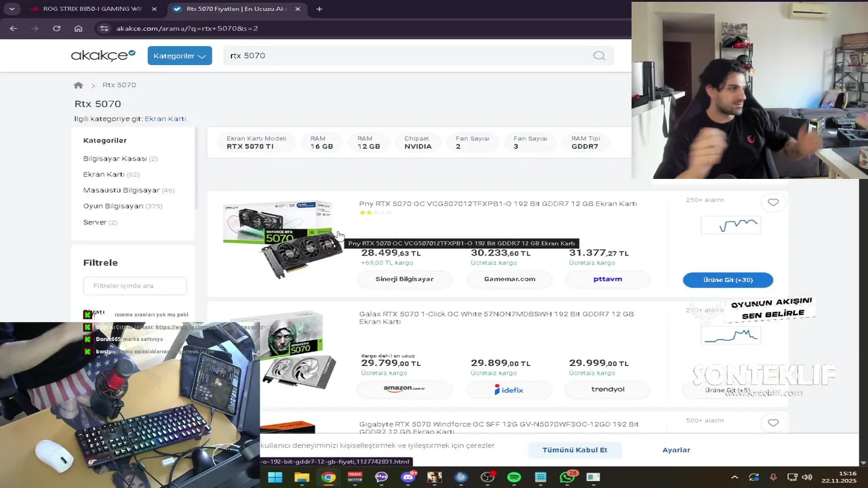Filter by Fan Sayısı 2

click(472, 142)
